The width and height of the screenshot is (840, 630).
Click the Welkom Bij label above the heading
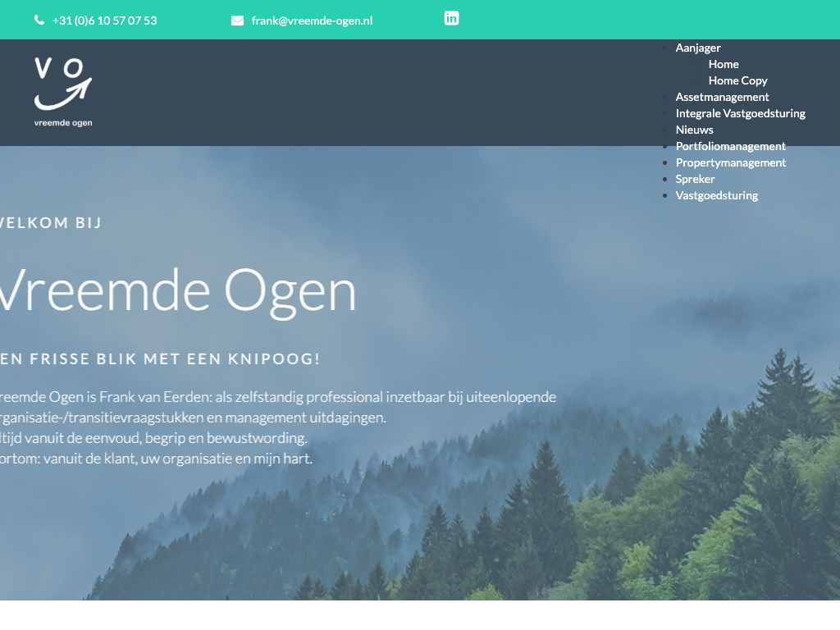51,222
